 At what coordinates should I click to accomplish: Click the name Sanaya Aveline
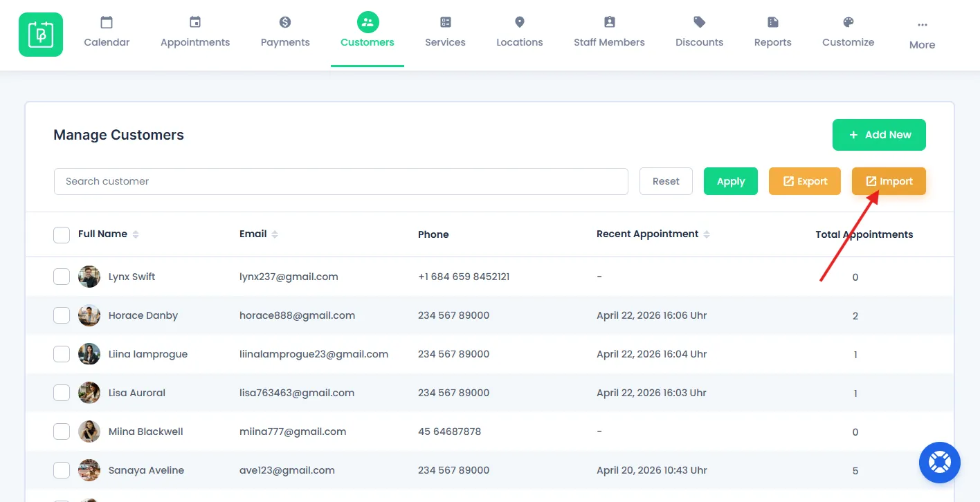click(147, 470)
